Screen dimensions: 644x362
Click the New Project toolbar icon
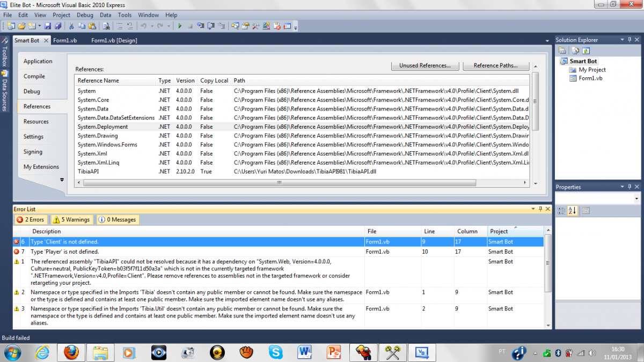click(11, 26)
